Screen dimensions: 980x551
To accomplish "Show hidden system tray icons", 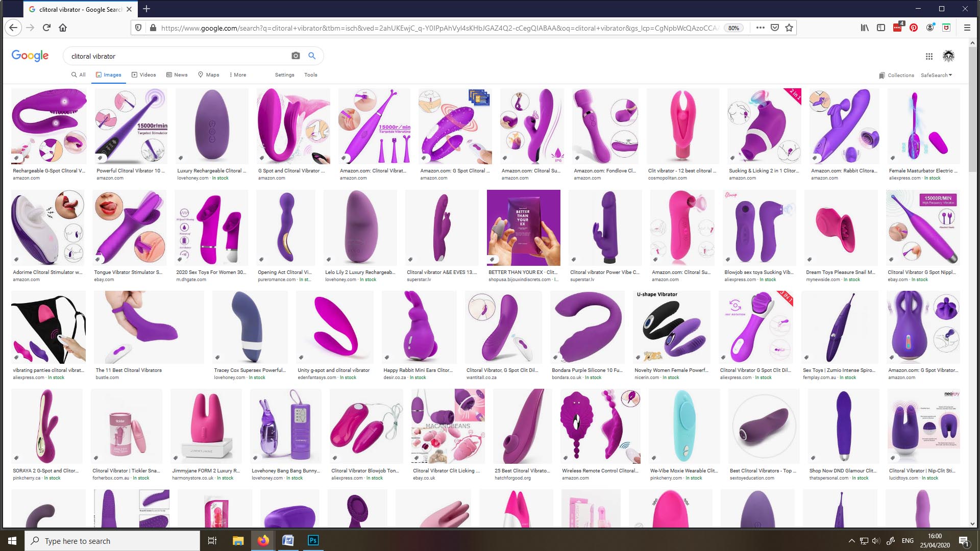I will click(x=851, y=541).
